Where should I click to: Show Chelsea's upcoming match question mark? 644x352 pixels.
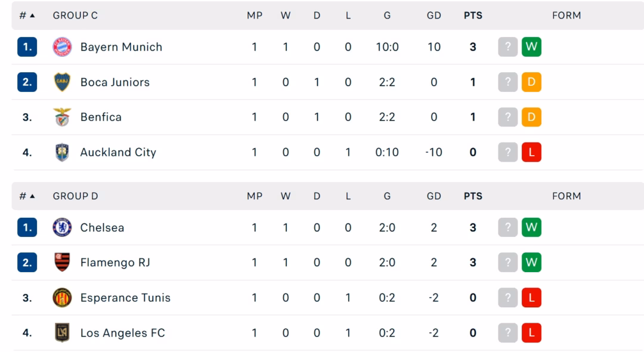[x=507, y=227]
